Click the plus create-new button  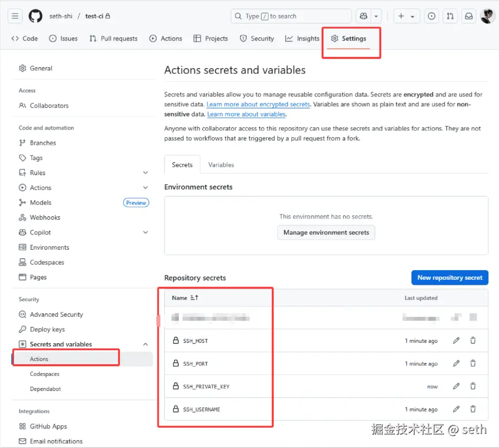click(x=401, y=16)
